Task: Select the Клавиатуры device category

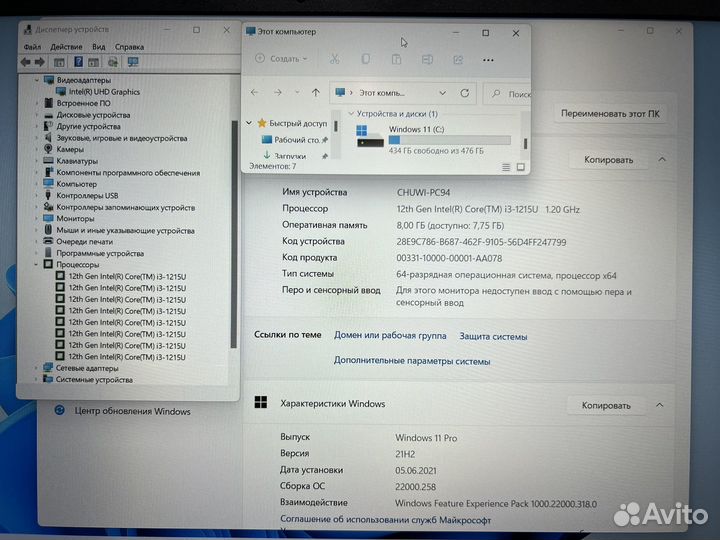Action: tap(77, 161)
